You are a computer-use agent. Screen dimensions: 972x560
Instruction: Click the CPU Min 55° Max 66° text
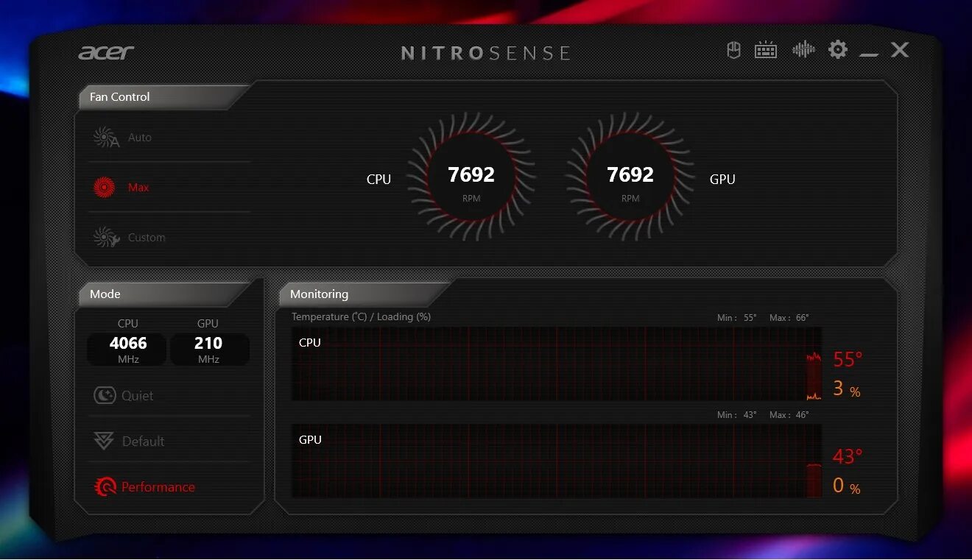click(763, 318)
